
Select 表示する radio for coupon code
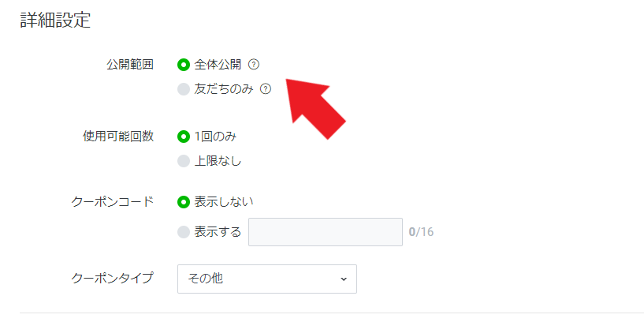184,232
